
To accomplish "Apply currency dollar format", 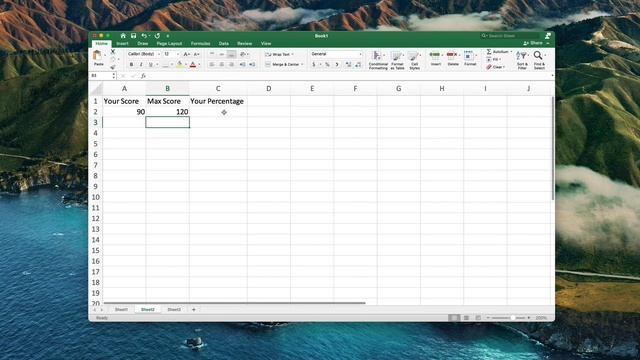I will (313, 64).
